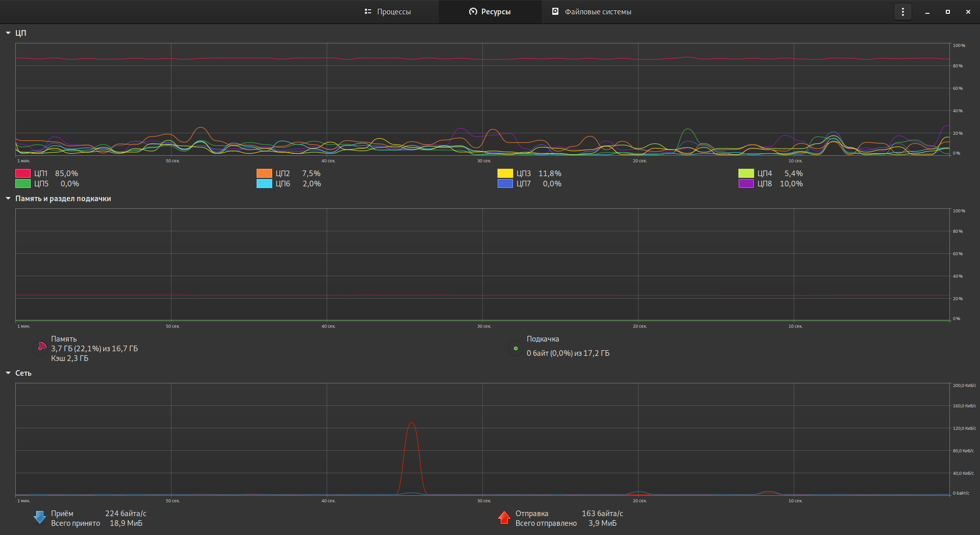Click the Подкачка label
This screenshot has width=980, height=535.
click(543, 339)
